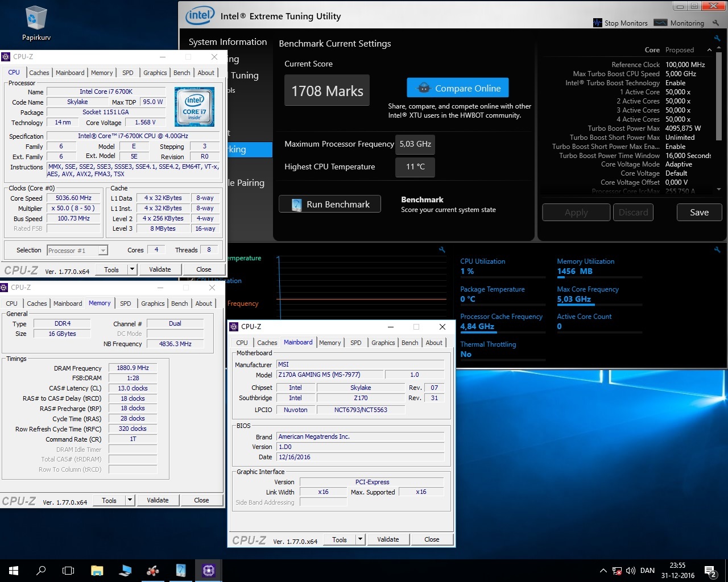Click the Apply button in XTU
The height and width of the screenshot is (582, 728).
(576, 213)
